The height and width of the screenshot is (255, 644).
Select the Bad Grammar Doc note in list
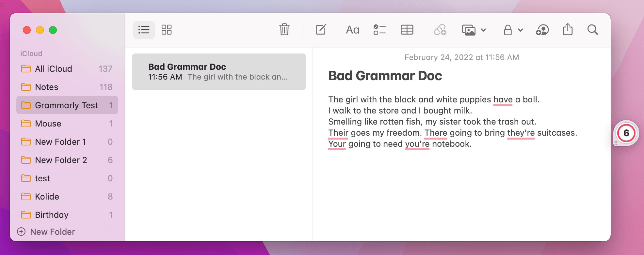219,72
